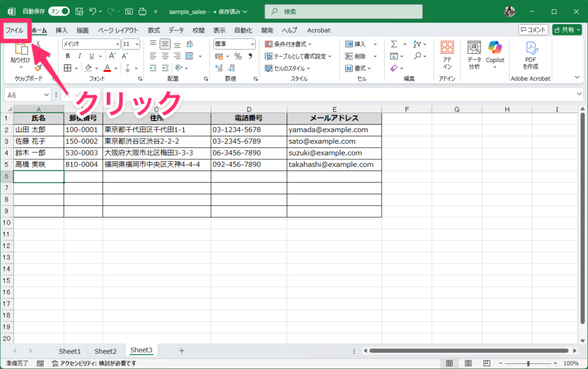The height and width of the screenshot is (369, 588).
Task: Click the 共有 (Share) button
Action: pyautogui.click(x=566, y=30)
